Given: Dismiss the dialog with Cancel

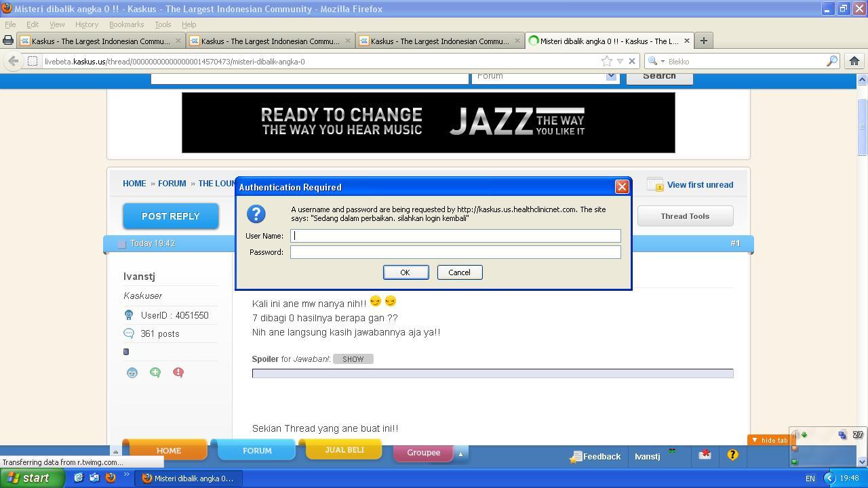Looking at the screenshot, I should [x=459, y=272].
